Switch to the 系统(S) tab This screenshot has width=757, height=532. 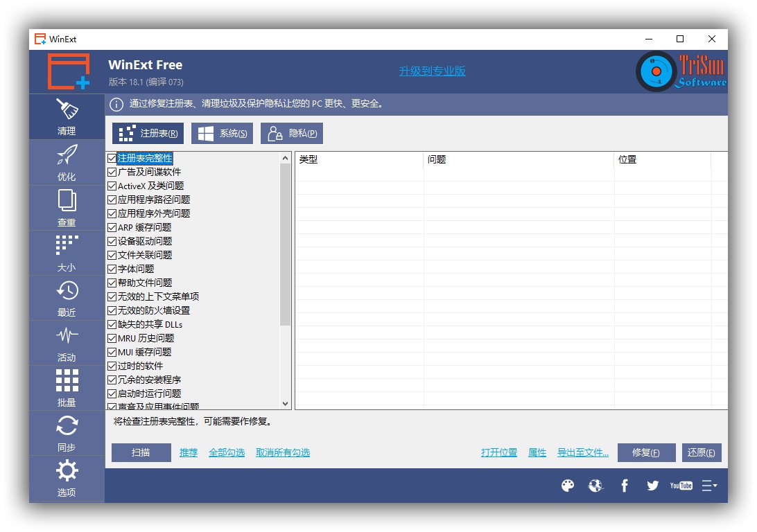pos(222,134)
